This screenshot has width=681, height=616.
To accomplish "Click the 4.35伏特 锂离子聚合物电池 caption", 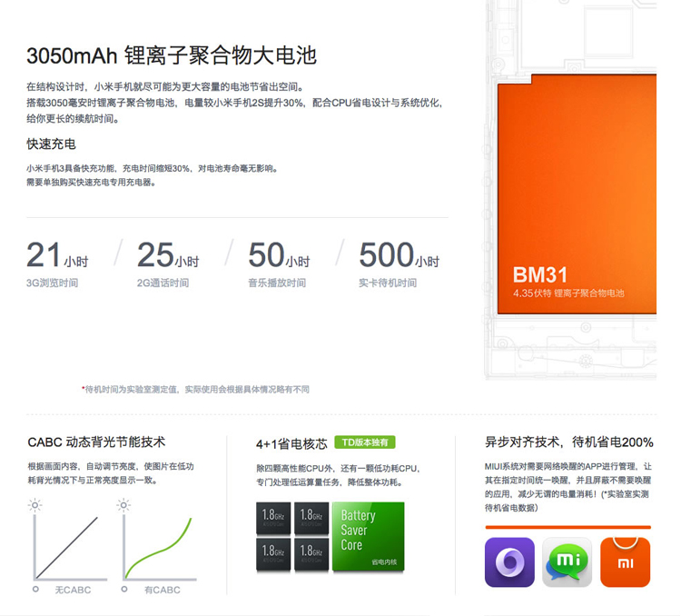I will (568, 293).
